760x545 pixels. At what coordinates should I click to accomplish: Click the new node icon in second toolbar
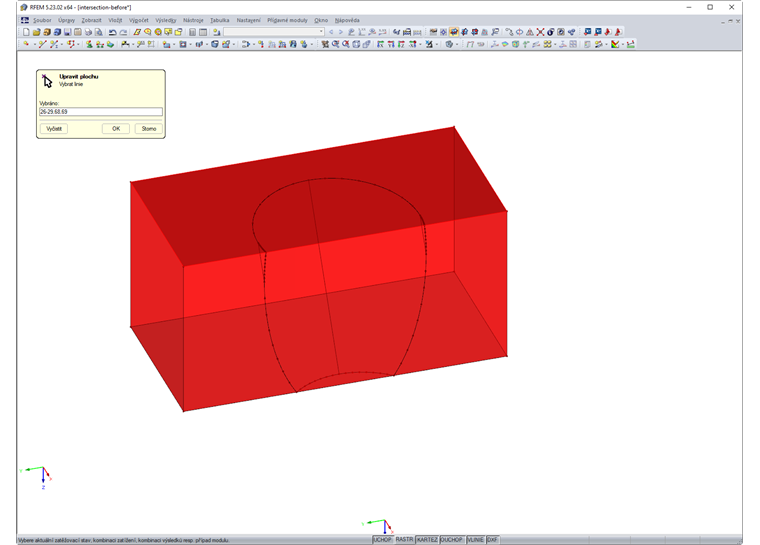[26, 44]
